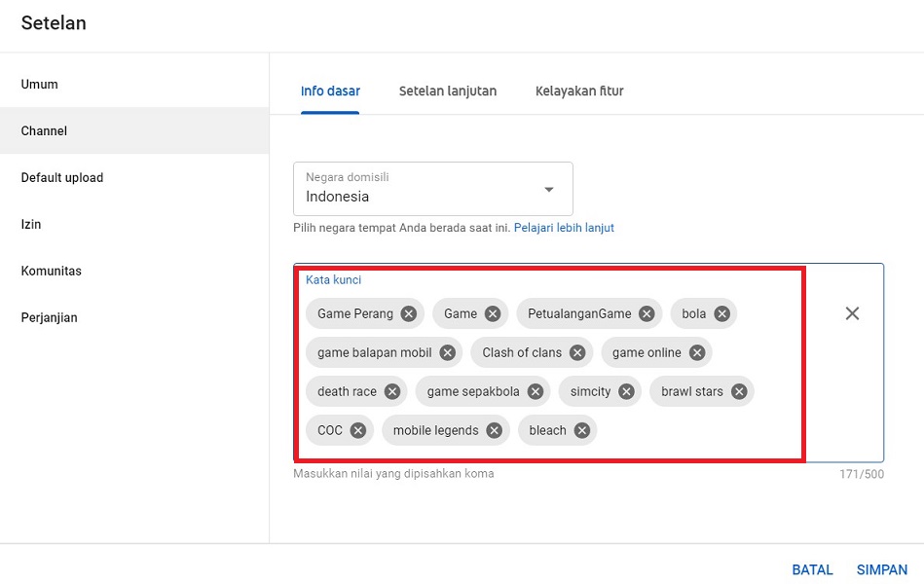Remove the game balapan mobil chip

tap(447, 352)
